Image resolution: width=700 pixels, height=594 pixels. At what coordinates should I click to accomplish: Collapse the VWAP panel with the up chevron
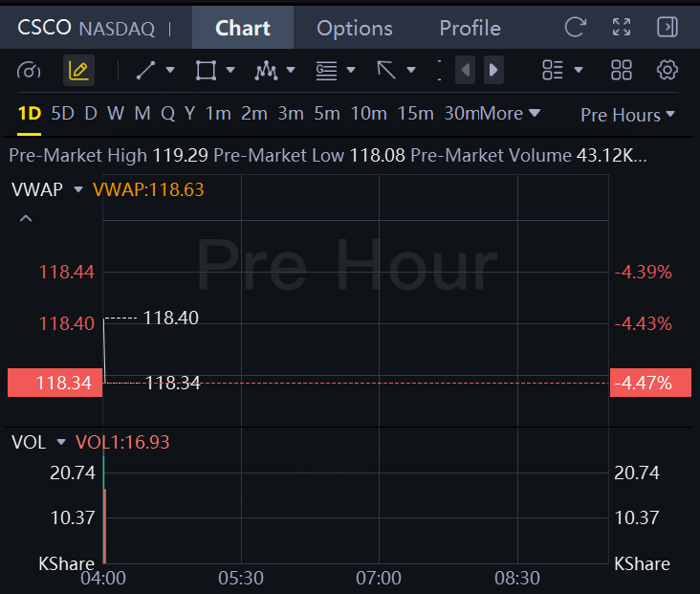pos(26,218)
